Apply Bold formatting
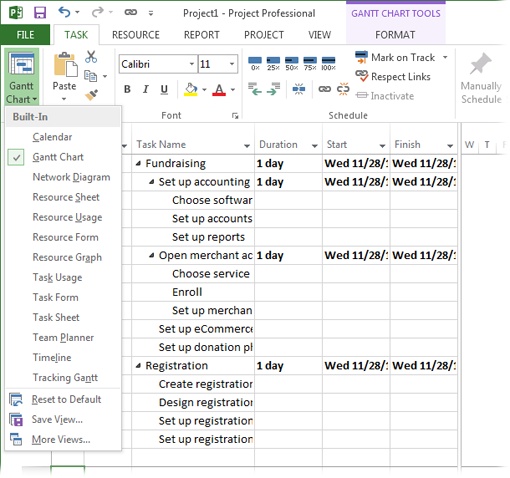The height and width of the screenshot is (478, 510). (x=127, y=89)
